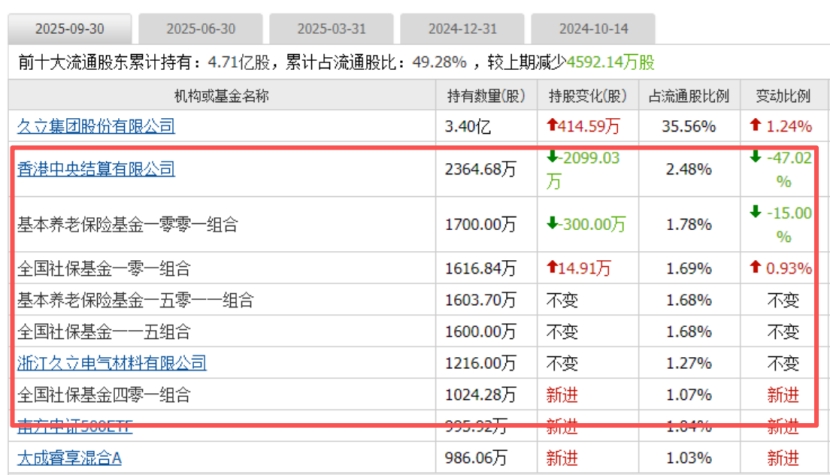
Task: Open the 大成睿享混合A fund link
Action: 69,458
